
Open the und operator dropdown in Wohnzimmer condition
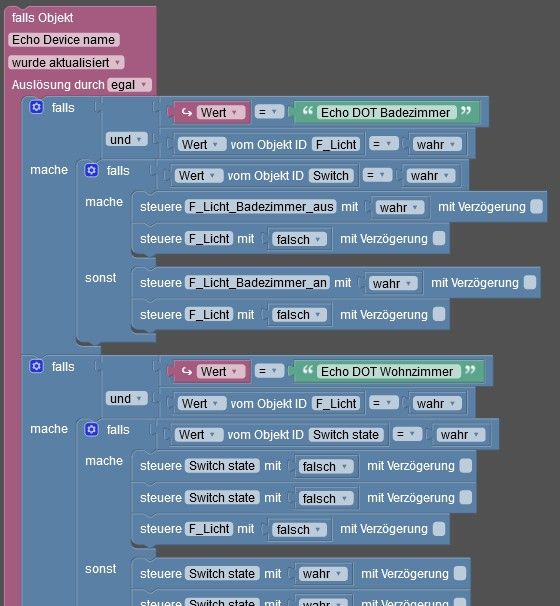click(x=127, y=398)
